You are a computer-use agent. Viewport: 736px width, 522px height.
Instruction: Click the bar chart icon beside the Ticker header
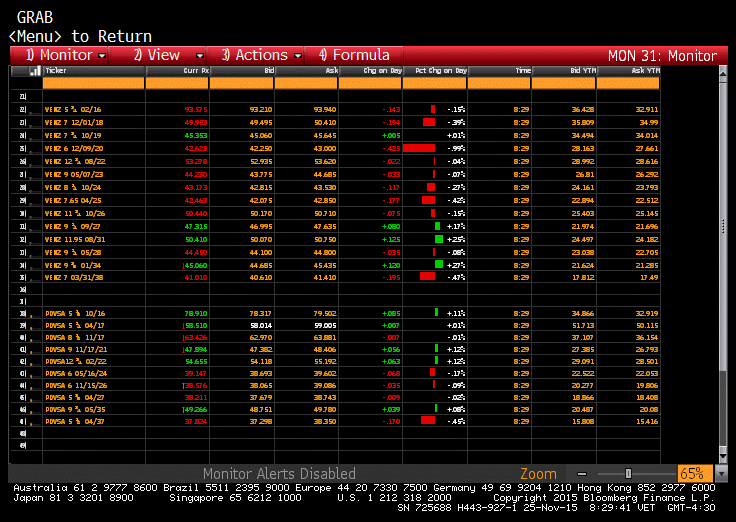click(35, 71)
